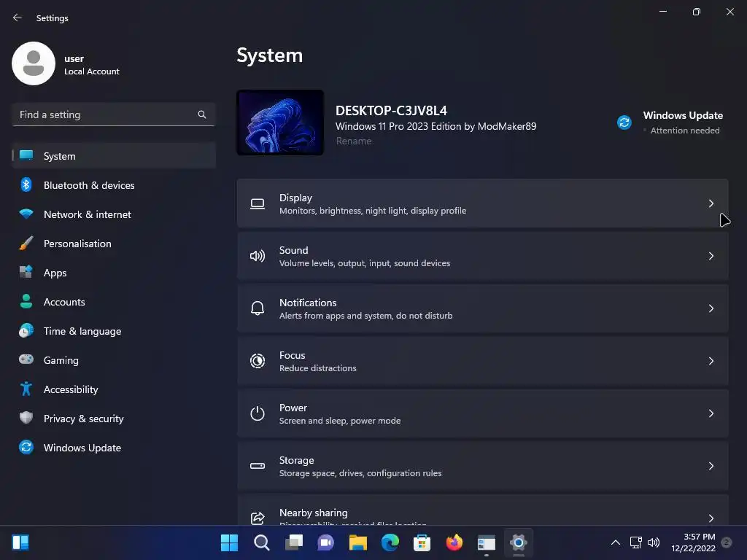This screenshot has width=747, height=560.
Task: Open the notification count badge in tray
Action: 727,542
